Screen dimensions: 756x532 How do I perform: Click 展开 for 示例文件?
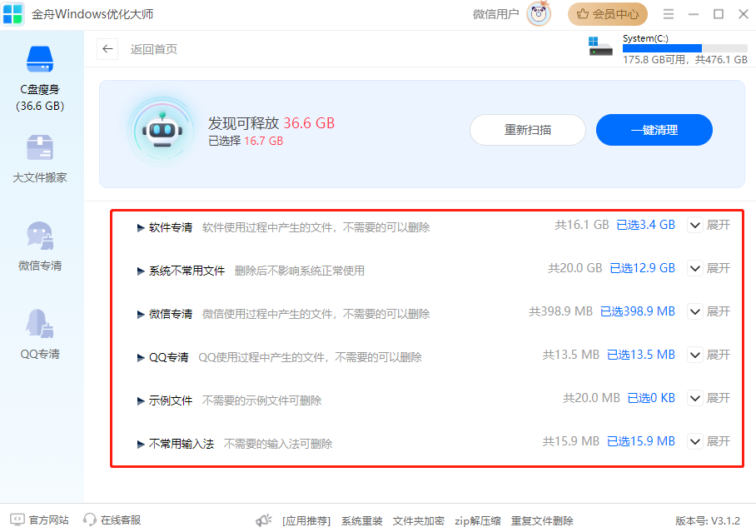[719, 398]
